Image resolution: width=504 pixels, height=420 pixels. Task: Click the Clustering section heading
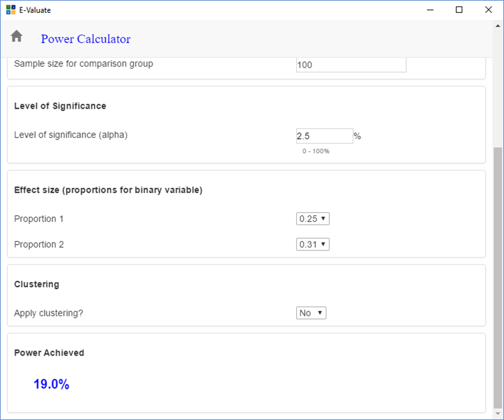(37, 284)
